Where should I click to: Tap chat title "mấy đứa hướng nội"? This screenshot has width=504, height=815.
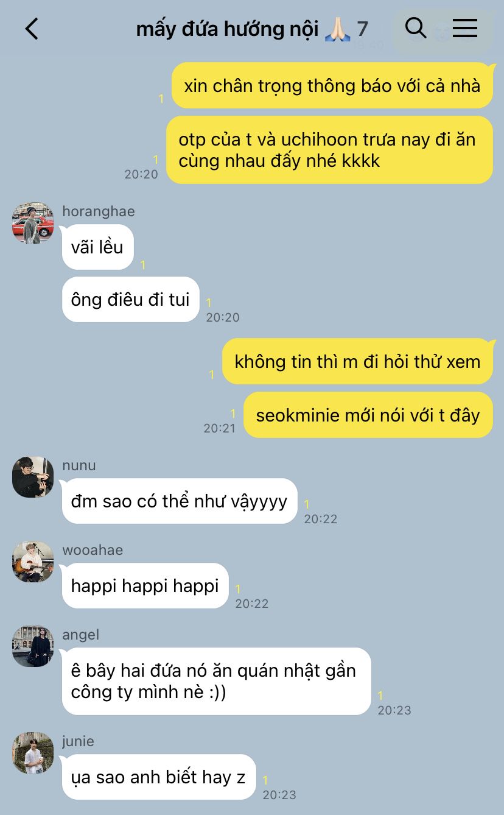(227, 29)
